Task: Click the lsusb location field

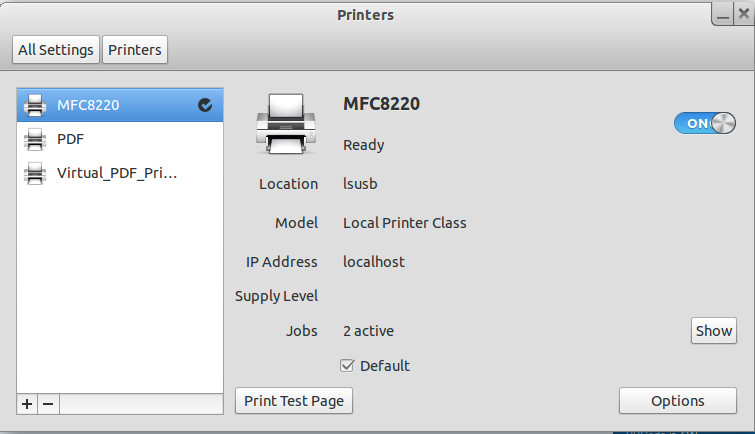Action: pos(360,184)
